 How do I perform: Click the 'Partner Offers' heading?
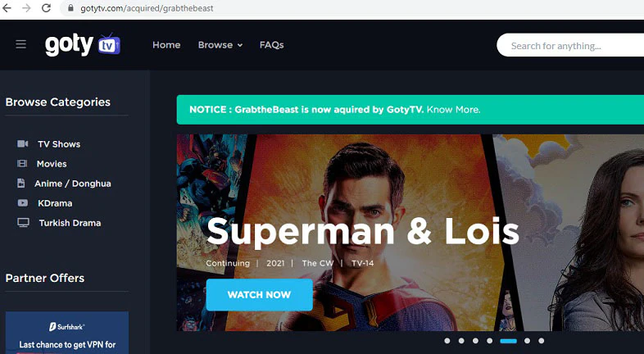pos(45,278)
